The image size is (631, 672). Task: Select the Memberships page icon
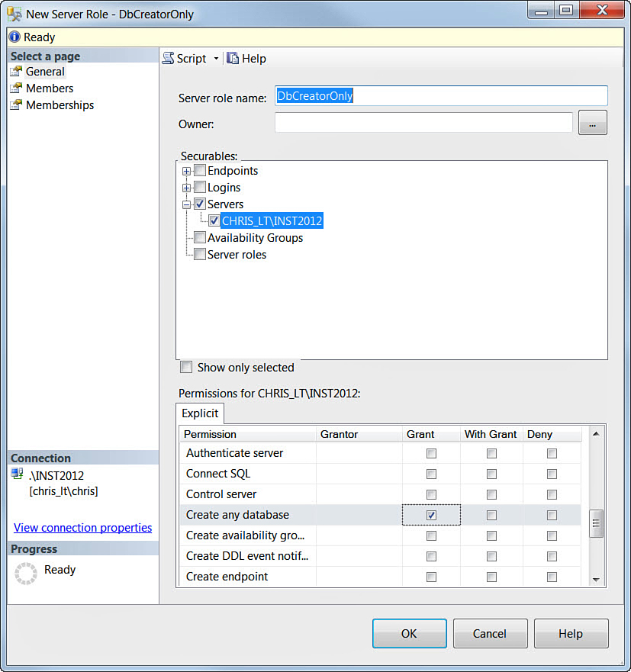16,105
